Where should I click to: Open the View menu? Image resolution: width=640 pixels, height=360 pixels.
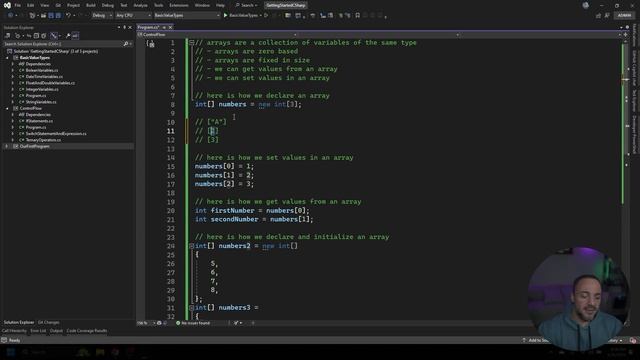(x=44, y=5)
